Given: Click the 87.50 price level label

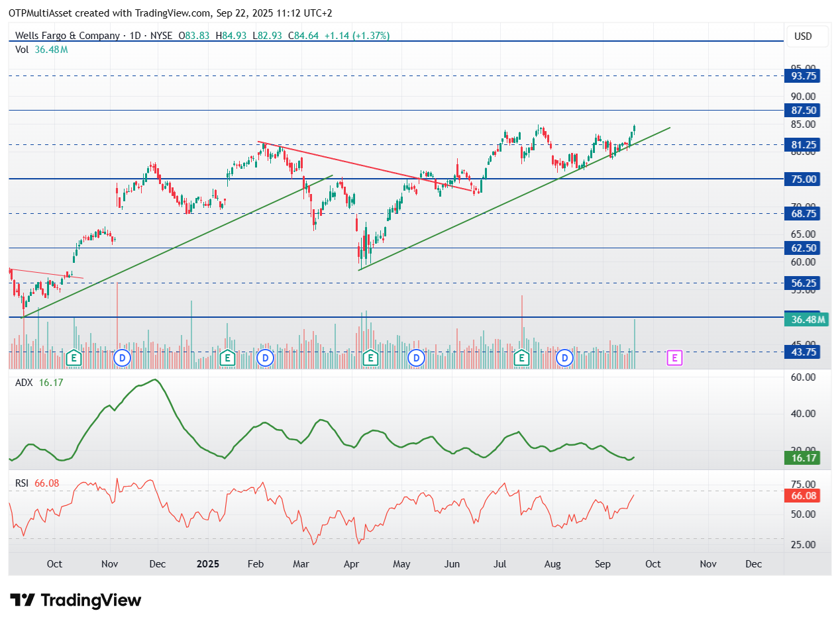Looking at the screenshot, I should [x=803, y=111].
